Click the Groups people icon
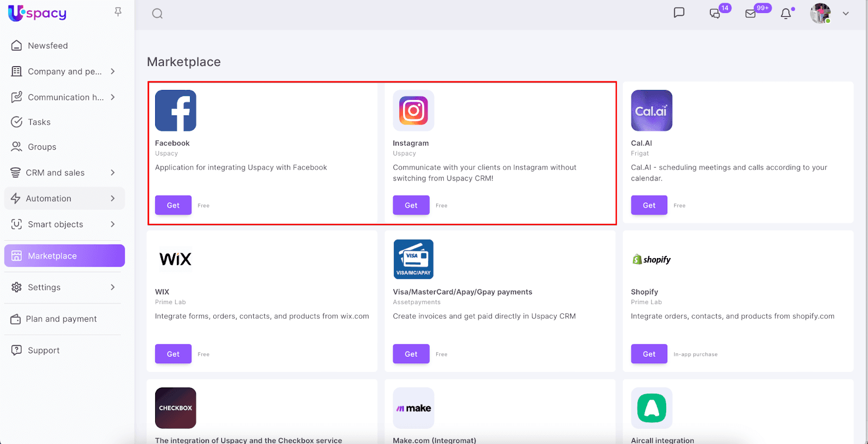This screenshot has width=868, height=444. point(17,147)
